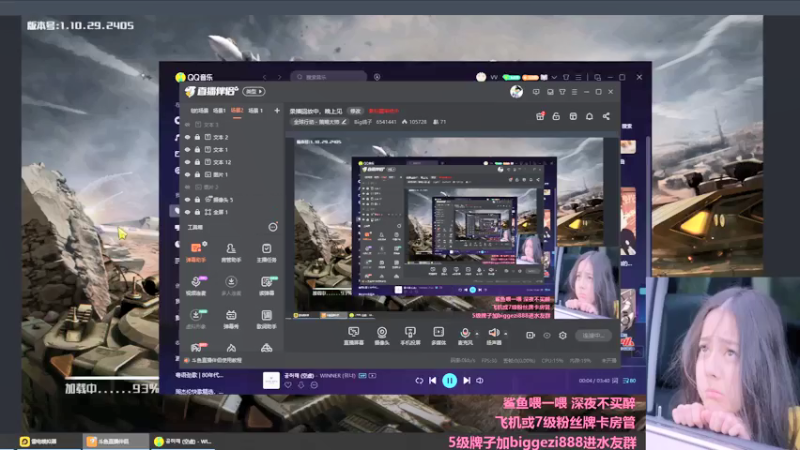Switch to the last 场景 1 scene tab
The image size is (800, 450).
(x=255, y=111)
